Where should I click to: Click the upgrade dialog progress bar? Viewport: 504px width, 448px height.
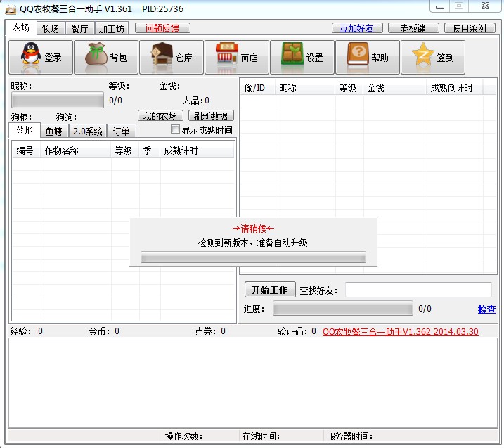pos(253,257)
